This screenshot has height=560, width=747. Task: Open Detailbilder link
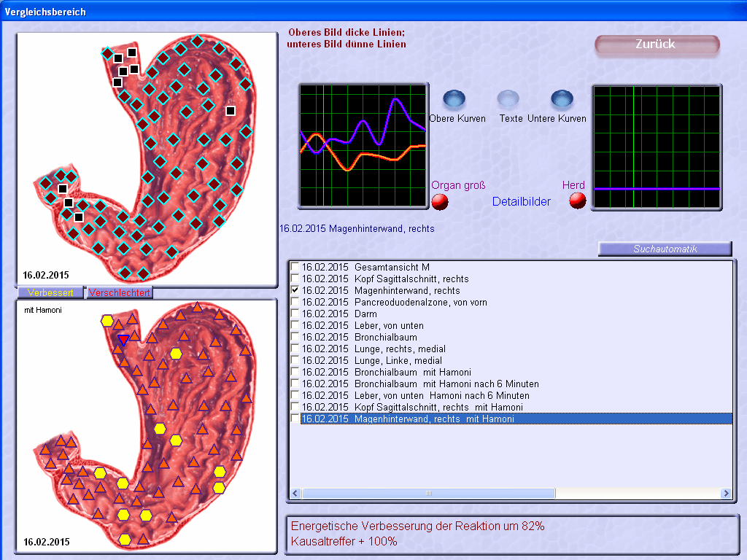521,201
